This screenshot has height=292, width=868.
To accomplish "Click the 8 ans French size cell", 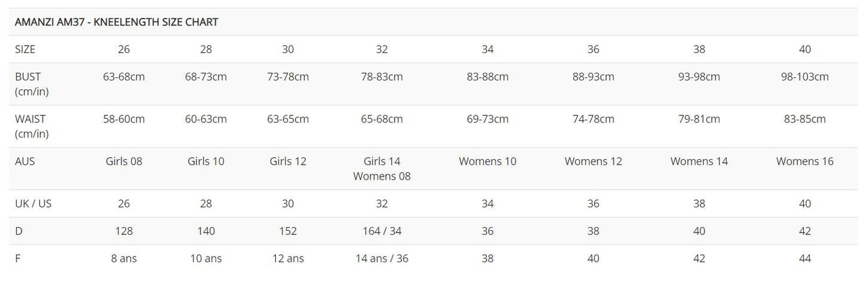I will coord(124,258).
